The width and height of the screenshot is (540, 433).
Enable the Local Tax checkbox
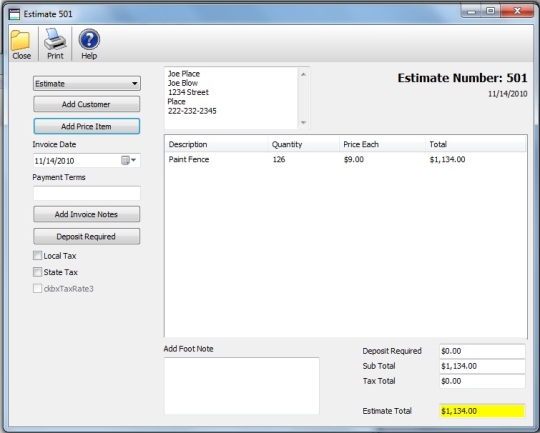point(38,256)
